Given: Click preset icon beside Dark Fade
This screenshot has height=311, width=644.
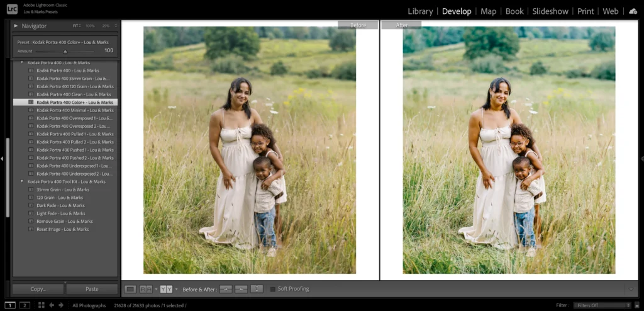Looking at the screenshot, I should point(31,205).
